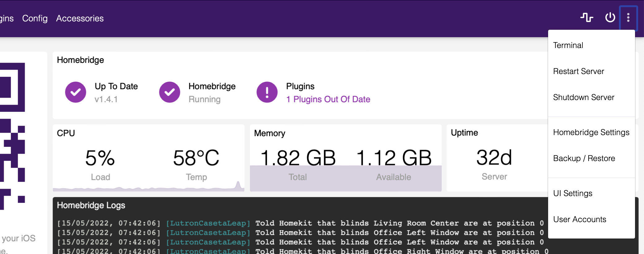The image size is (644, 254).
Task: Close the three-dot overflow menu
Action: (x=628, y=18)
